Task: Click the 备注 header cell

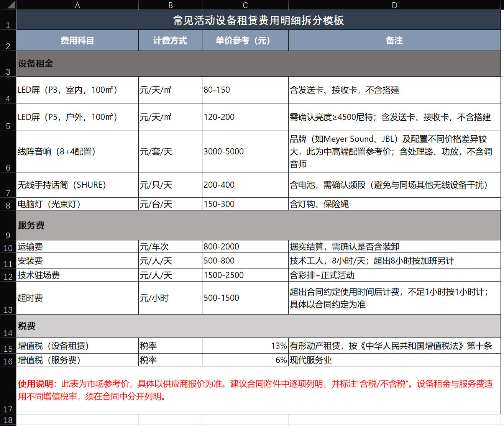Action: click(394, 41)
